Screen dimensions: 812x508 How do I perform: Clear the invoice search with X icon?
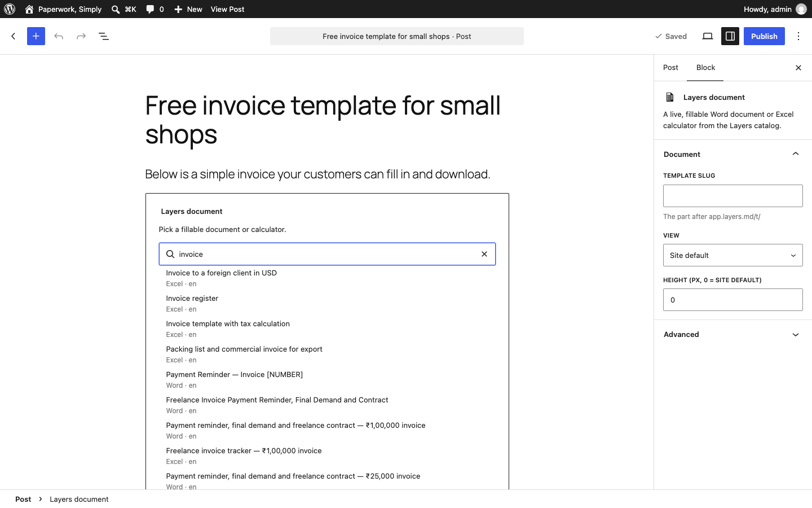point(484,254)
